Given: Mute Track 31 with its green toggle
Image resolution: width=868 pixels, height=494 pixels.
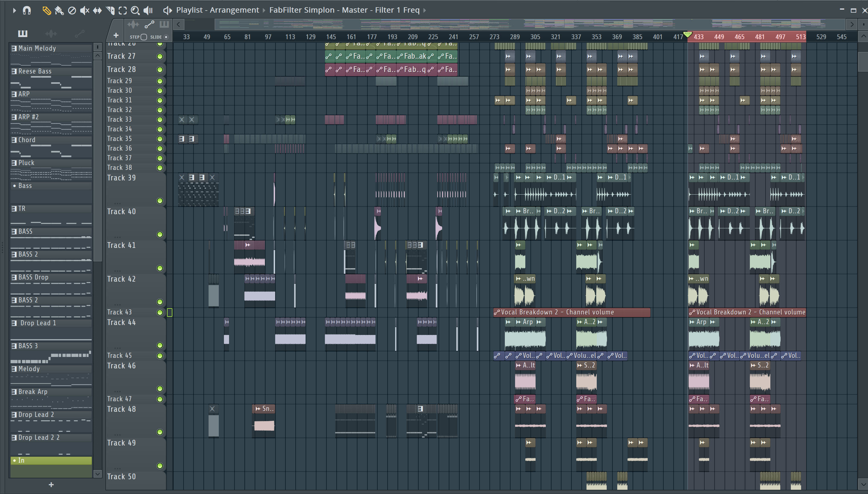Looking at the screenshot, I should coord(160,100).
